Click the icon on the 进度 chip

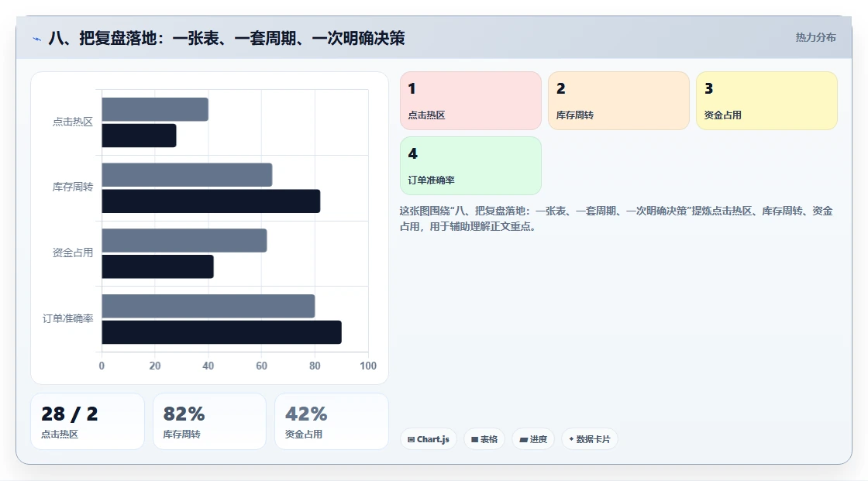523,439
